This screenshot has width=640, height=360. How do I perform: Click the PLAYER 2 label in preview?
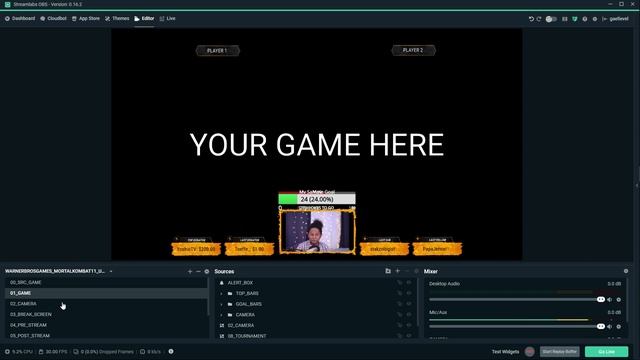click(413, 50)
